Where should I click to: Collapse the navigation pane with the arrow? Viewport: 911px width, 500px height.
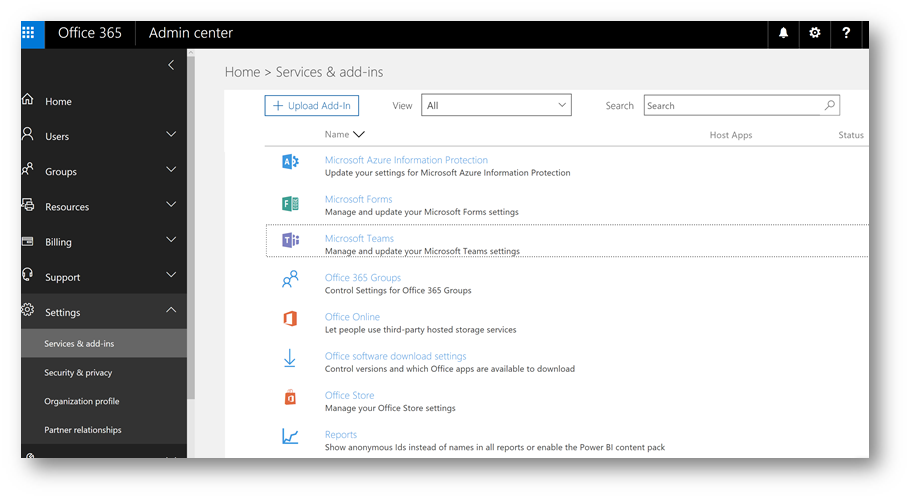tap(171, 65)
